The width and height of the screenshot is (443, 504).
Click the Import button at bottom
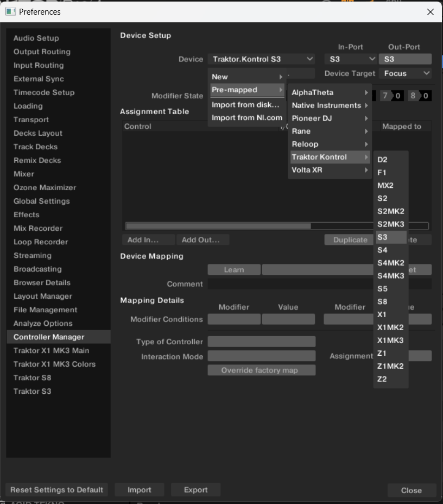click(x=140, y=490)
